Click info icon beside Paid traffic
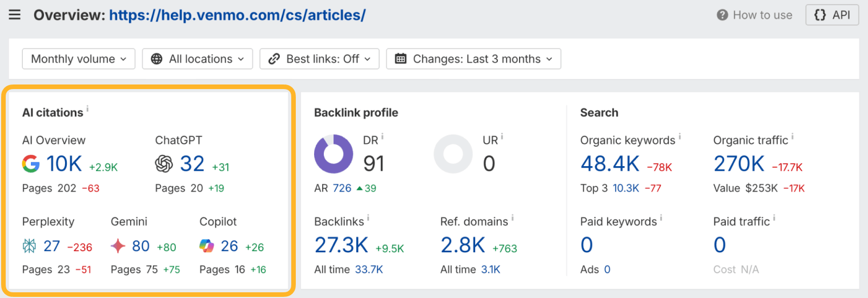 [x=774, y=218]
